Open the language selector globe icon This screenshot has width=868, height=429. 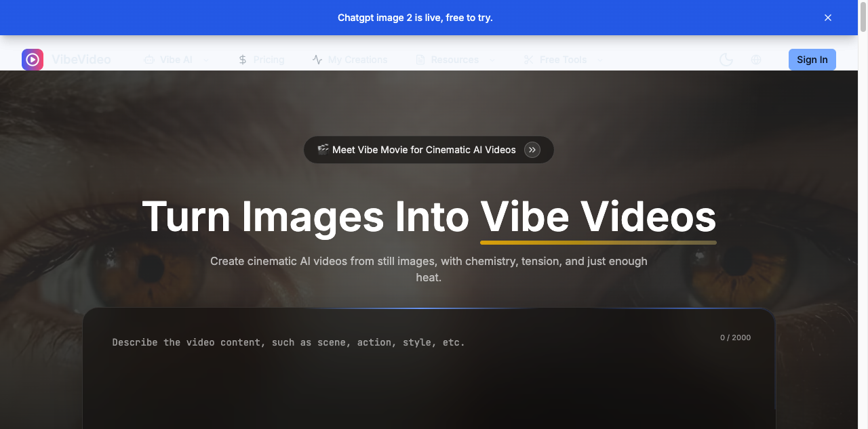pyautogui.click(x=756, y=60)
